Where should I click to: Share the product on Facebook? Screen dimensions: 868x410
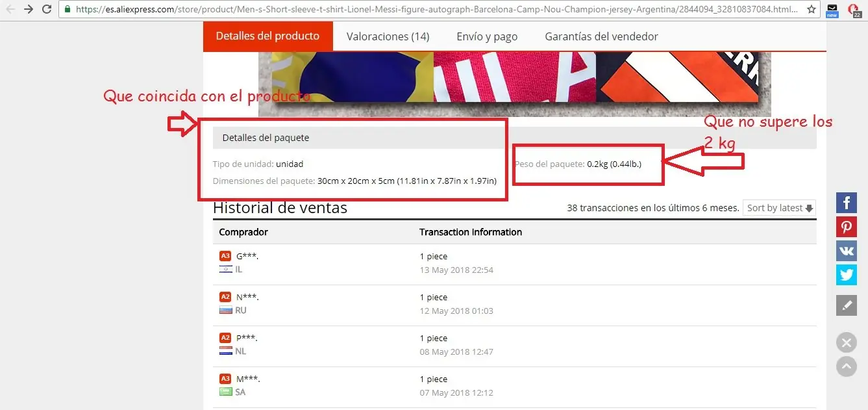(847, 203)
